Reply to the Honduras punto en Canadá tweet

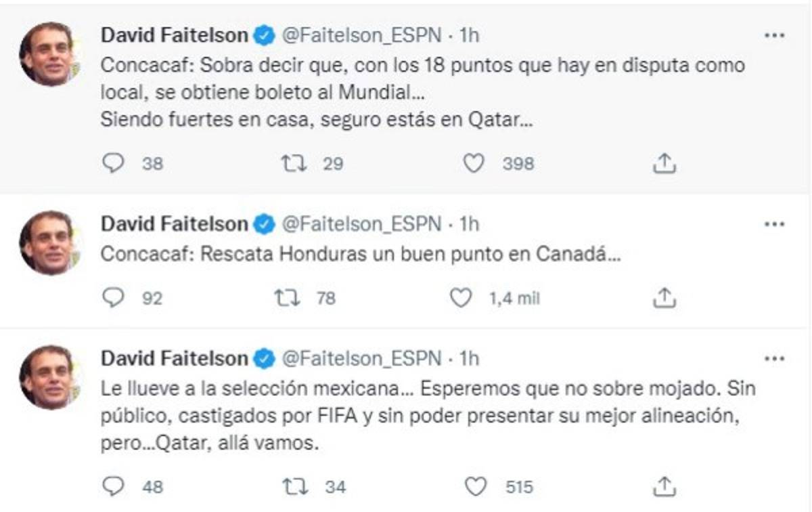coord(113,297)
